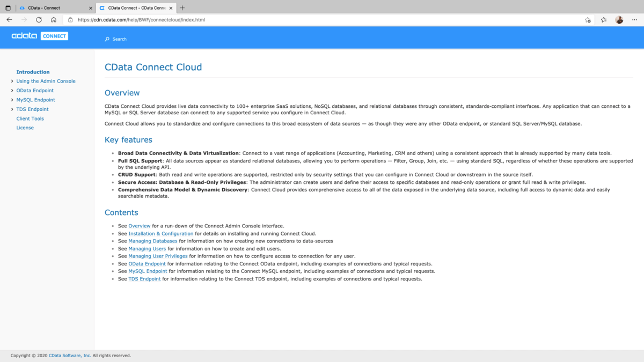Open the favorites list icon

pos(604,20)
